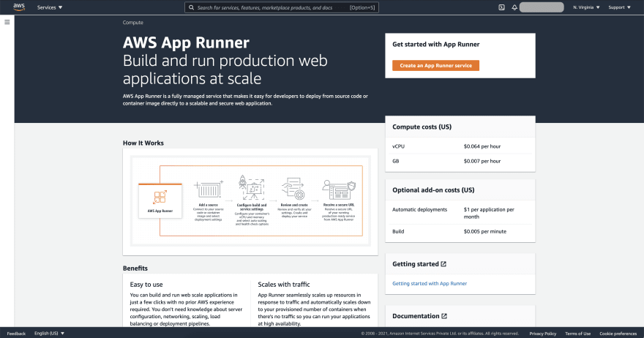
Task: Click the Receive a secure URL icon
Action: click(339, 190)
